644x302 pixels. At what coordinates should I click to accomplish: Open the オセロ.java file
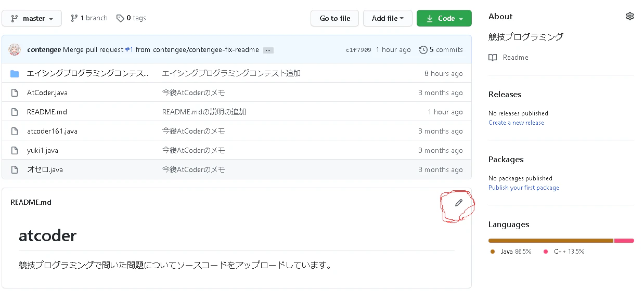[x=45, y=169]
